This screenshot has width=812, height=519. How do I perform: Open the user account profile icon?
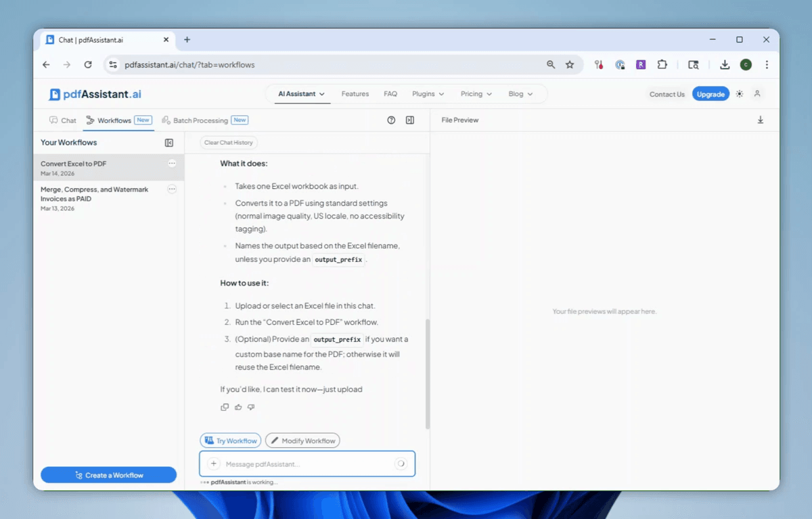point(757,94)
